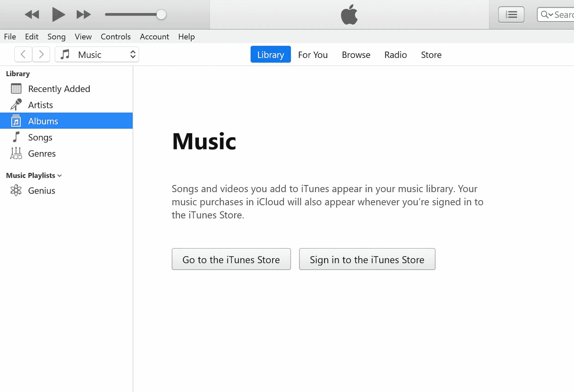Click the forward skip button

pyautogui.click(x=83, y=14)
